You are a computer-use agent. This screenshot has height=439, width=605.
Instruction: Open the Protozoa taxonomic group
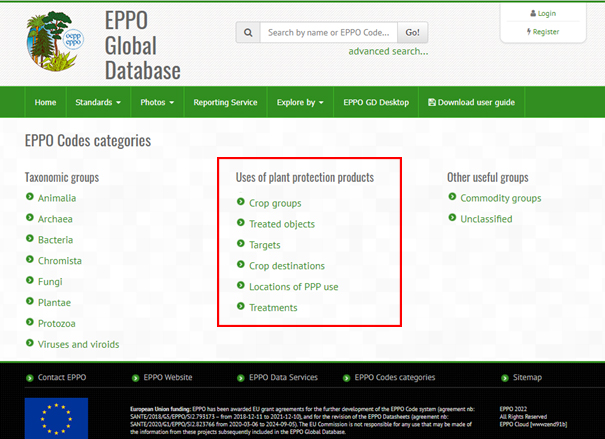pyautogui.click(x=57, y=323)
